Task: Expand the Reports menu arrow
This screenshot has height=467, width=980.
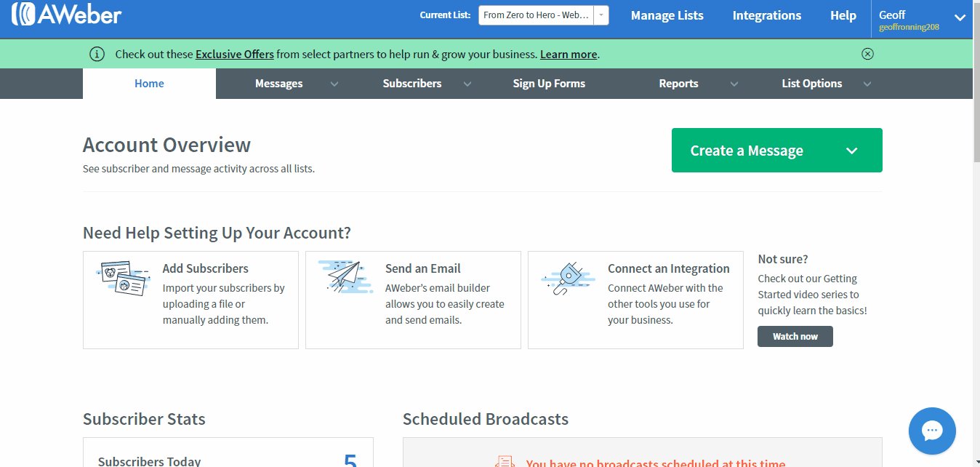Action: [734, 84]
